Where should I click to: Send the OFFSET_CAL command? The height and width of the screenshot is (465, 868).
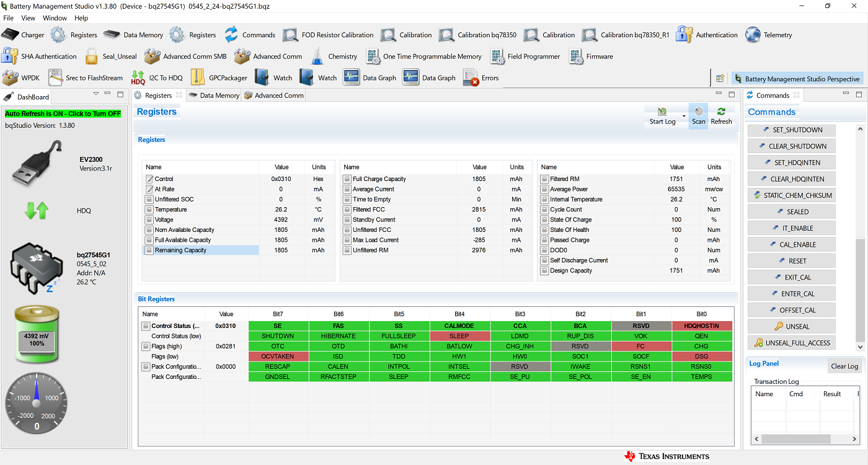791,310
